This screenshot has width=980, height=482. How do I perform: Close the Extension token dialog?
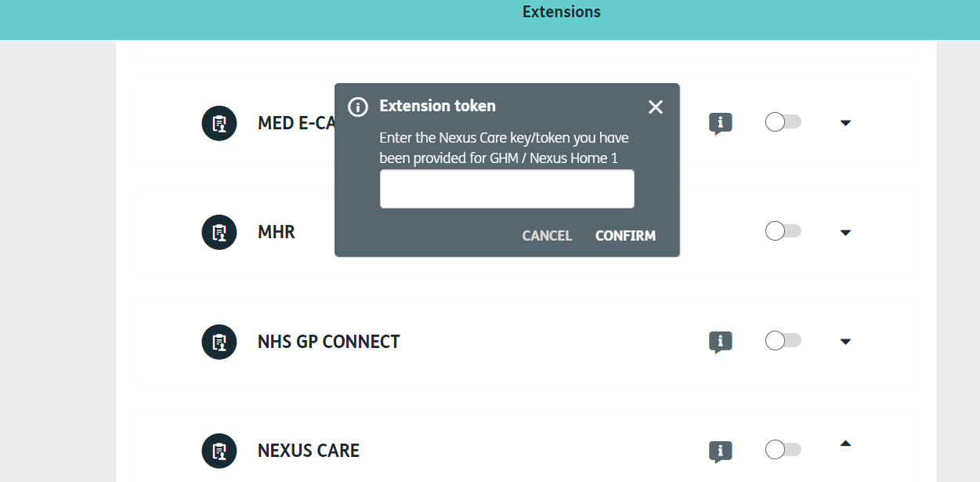pyautogui.click(x=656, y=107)
